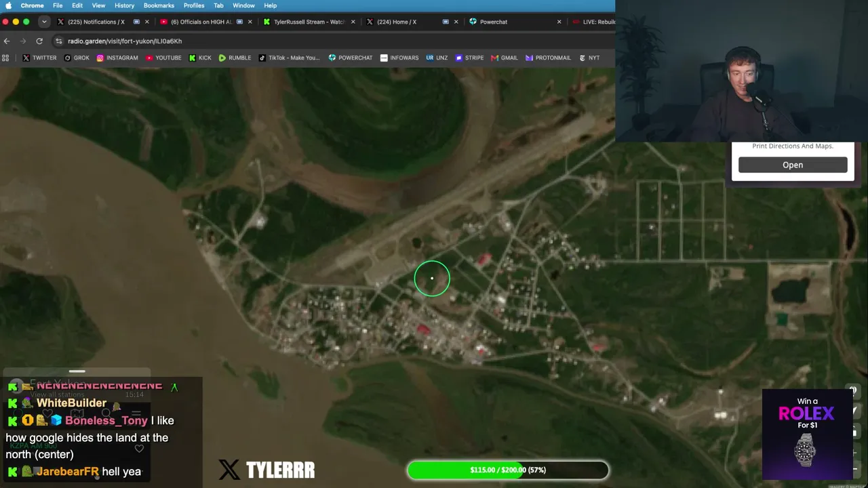Open the TWITTER bookmark

tap(39, 58)
